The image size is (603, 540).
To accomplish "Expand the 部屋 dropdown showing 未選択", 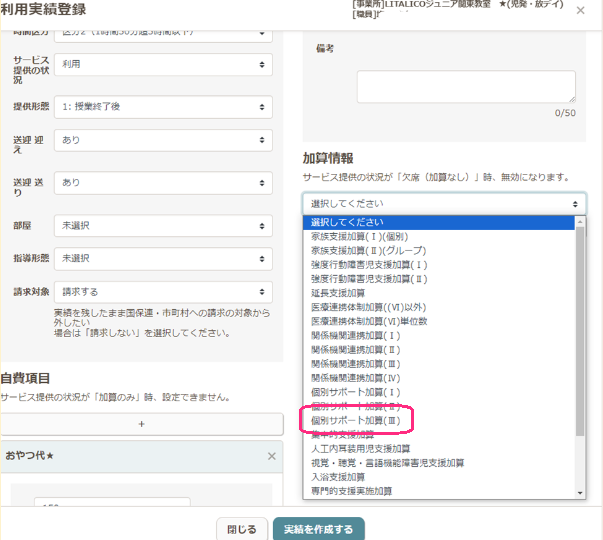I will pos(162,226).
